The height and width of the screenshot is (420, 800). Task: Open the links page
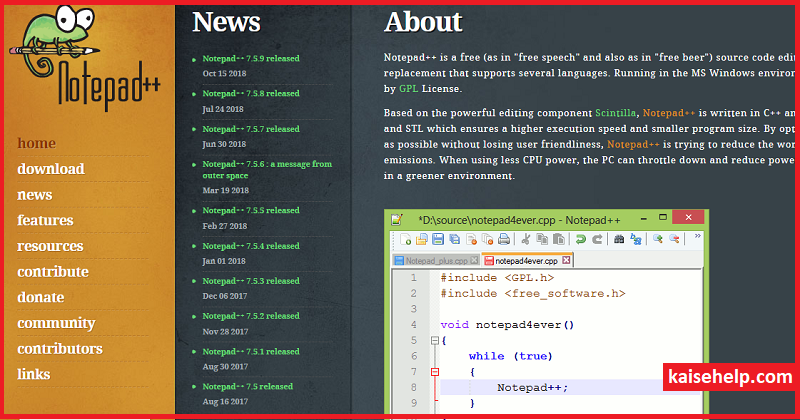34,374
